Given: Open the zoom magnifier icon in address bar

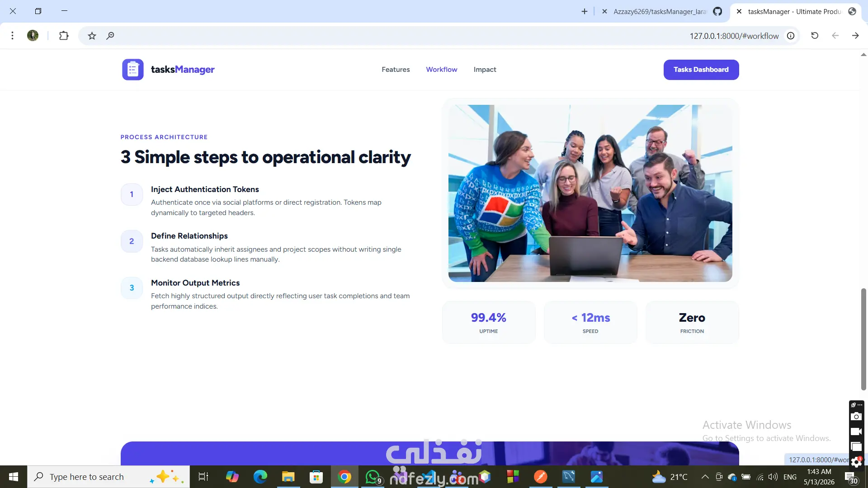Looking at the screenshot, I should click(110, 36).
